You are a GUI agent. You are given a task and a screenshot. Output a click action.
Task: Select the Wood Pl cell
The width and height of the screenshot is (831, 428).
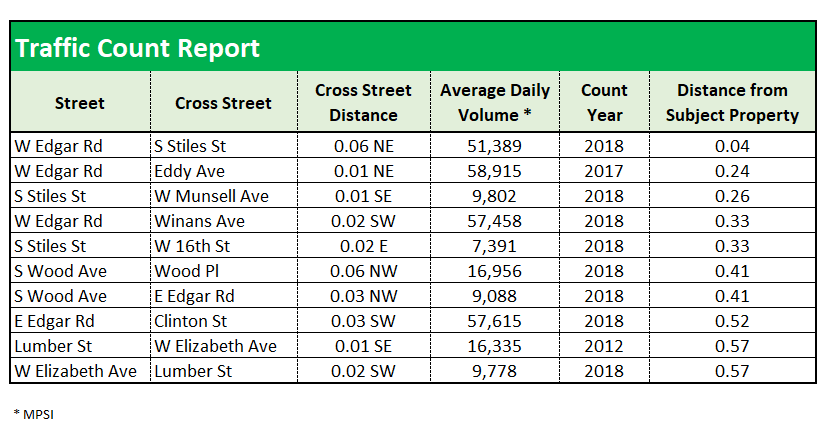point(183,271)
